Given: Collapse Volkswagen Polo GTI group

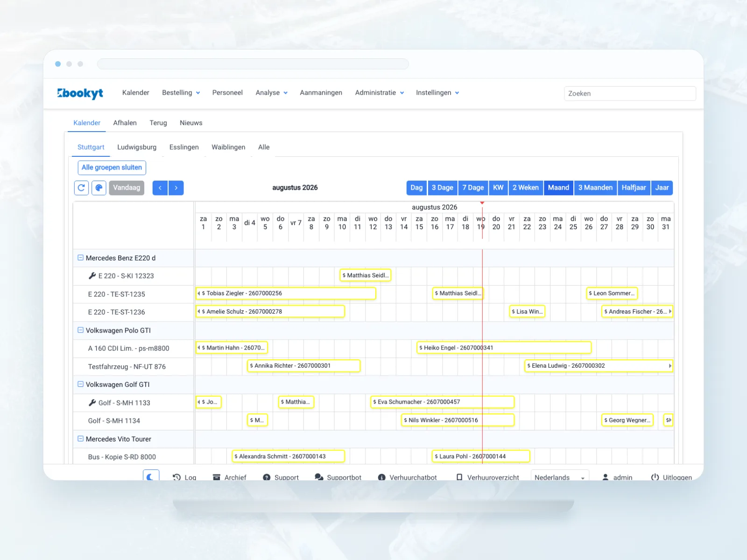Looking at the screenshot, I should [x=80, y=330].
